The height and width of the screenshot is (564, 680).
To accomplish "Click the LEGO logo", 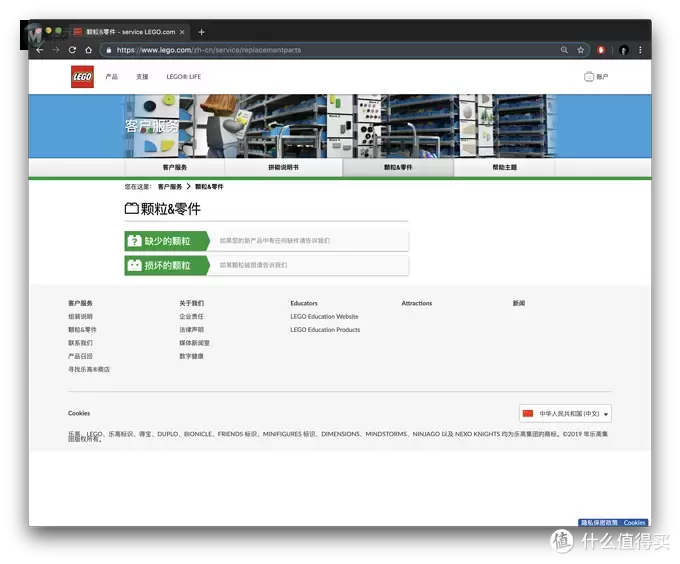I will click(82, 77).
